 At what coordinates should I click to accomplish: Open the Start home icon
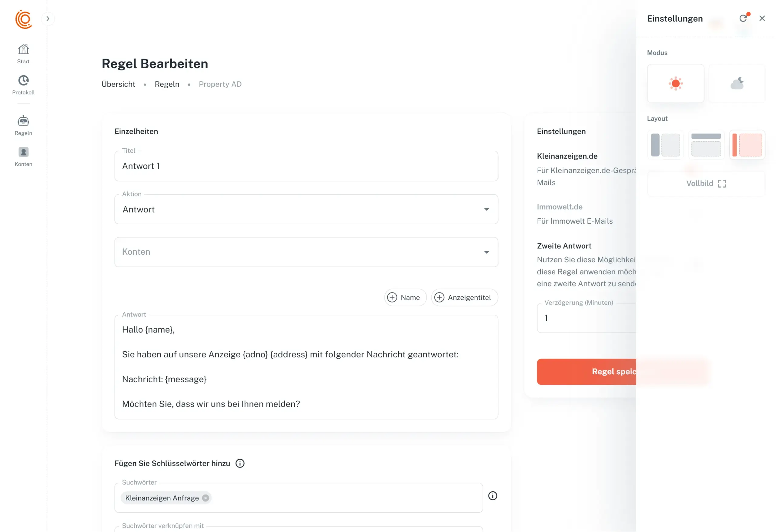point(23,50)
